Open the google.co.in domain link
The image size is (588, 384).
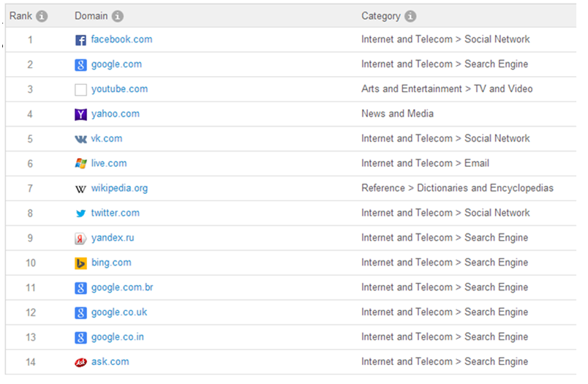tap(117, 336)
